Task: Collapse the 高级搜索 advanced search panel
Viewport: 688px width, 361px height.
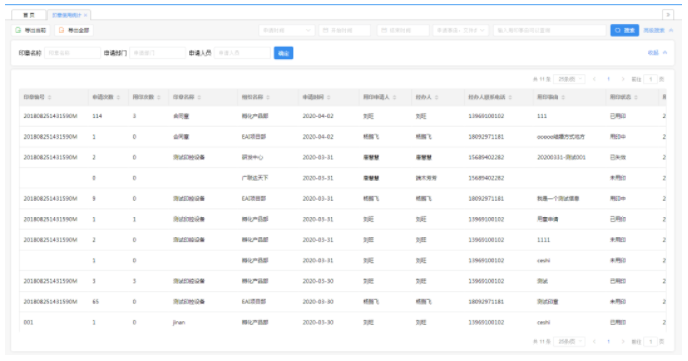Action: pyautogui.click(x=658, y=30)
